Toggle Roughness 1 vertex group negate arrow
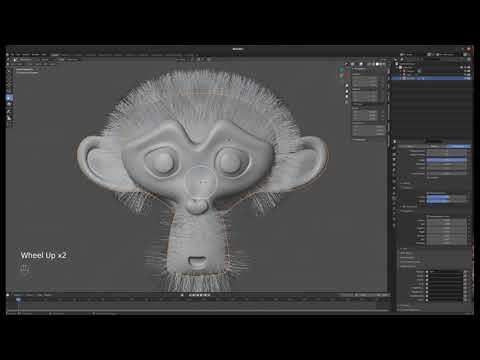 click(x=466, y=288)
